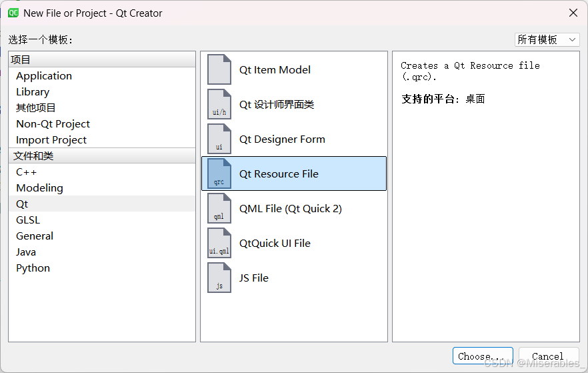Choose the QtQuick UI File template
The width and height of the screenshot is (588, 373).
[x=294, y=243]
